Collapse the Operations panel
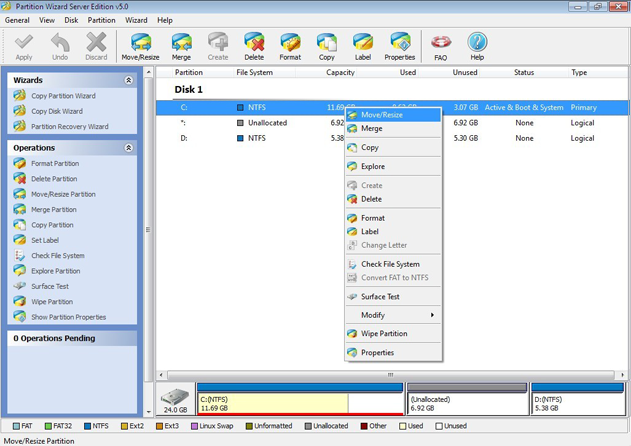The image size is (631, 446). pyautogui.click(x=128, y=148)
